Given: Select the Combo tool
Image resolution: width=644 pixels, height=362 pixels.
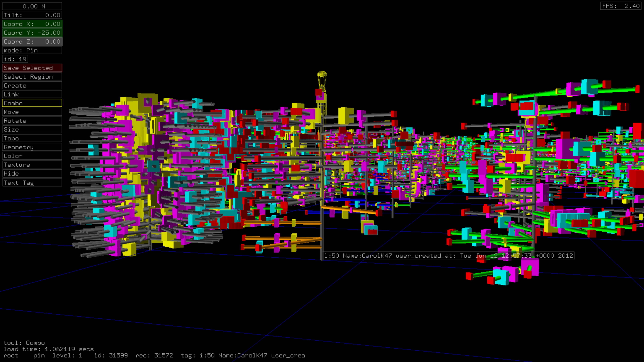Looking at the screenshot, I should [x=32, y=103].
